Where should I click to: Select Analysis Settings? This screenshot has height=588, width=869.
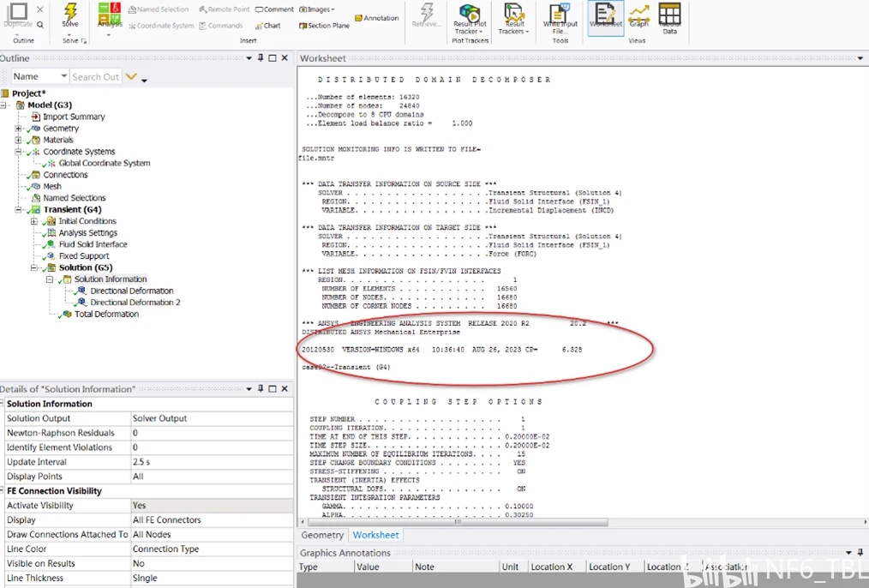click(87, 233)
